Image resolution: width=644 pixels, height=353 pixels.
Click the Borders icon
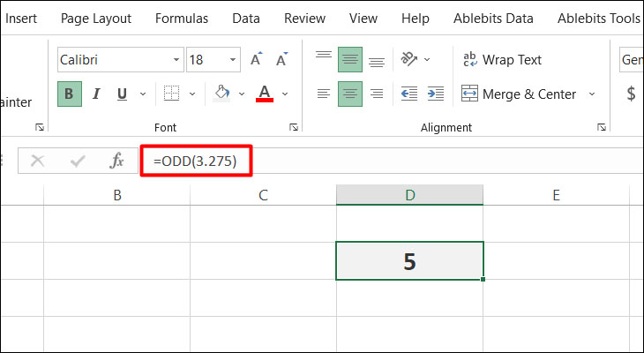click(x=172, y=94)
